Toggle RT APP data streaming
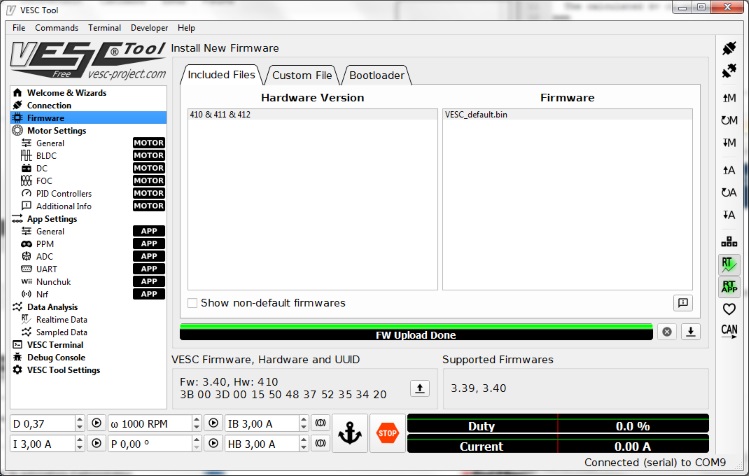This screenshot has width=749, height=476. coord(729,287)
